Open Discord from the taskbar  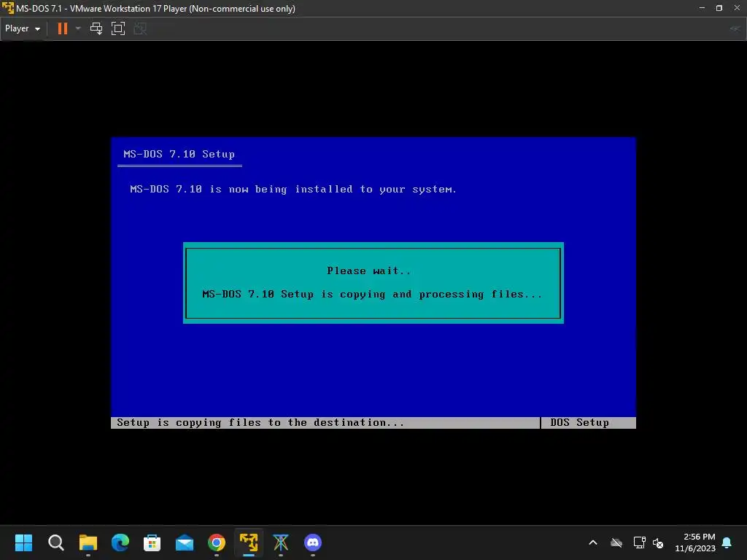pos(312,542)
